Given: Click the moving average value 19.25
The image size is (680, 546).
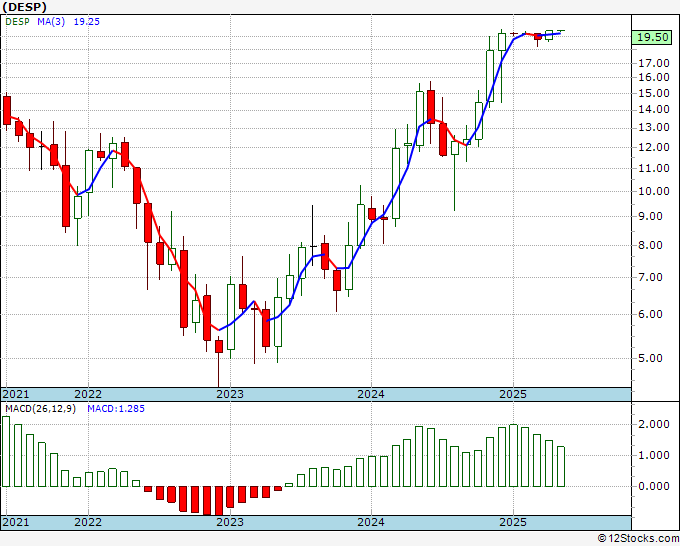Looking at the screenshot, I should click(x=87, y=22).
